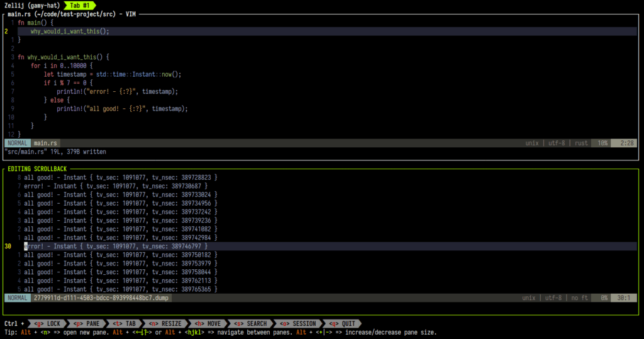
Task: Select the highlighted error! line 30 in scrollback
Action: point(119,247)
